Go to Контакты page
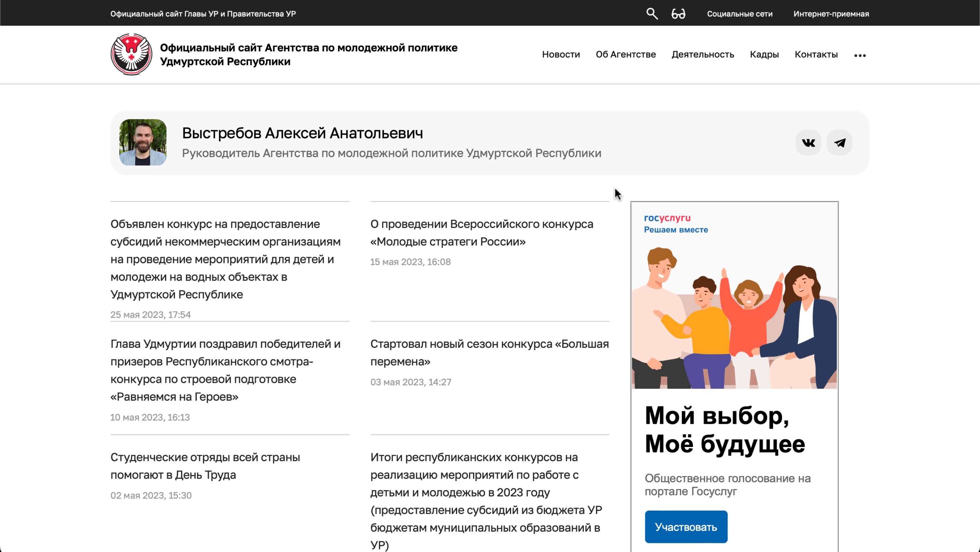This screenshot has height=552, width=980. (x=816, y=54)
